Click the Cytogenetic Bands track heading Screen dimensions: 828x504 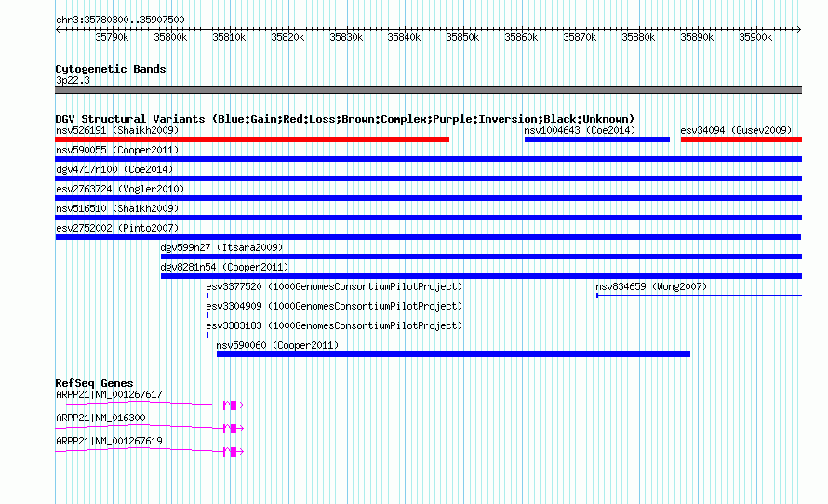coord(111,69)
